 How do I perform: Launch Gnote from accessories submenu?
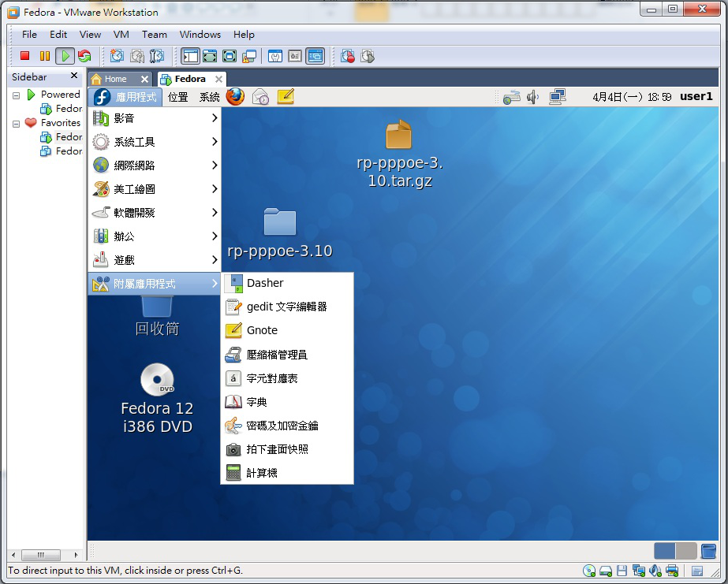(287, 330)
